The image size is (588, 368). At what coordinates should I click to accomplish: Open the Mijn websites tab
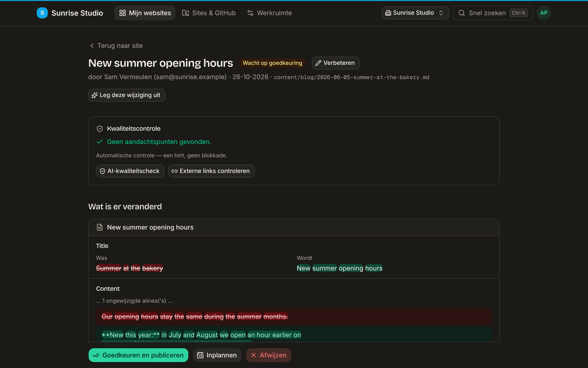145,13
